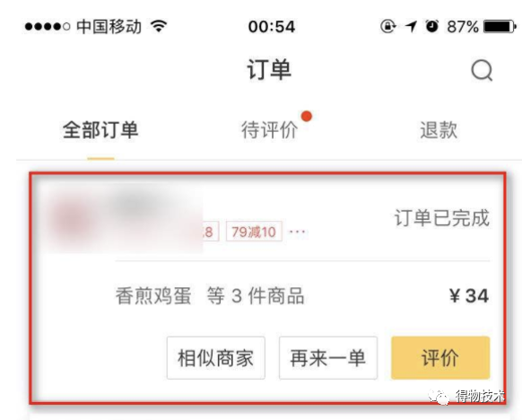Click the 再来一单 button
The height and width of the screenshot is (420, 522).
328,358
